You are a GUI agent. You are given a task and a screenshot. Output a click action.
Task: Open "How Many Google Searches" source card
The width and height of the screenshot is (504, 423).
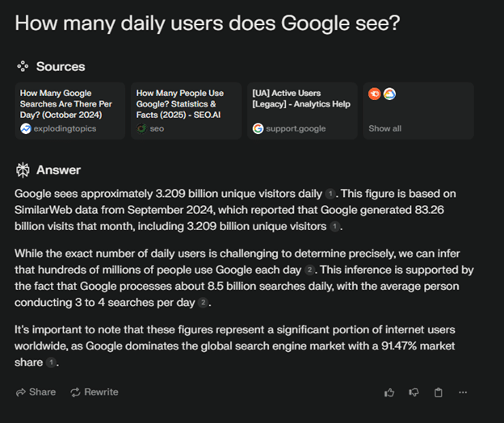pos(70,111)
